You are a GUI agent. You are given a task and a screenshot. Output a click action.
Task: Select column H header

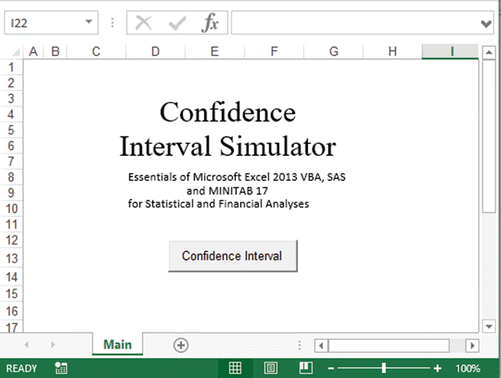[393, 52]
